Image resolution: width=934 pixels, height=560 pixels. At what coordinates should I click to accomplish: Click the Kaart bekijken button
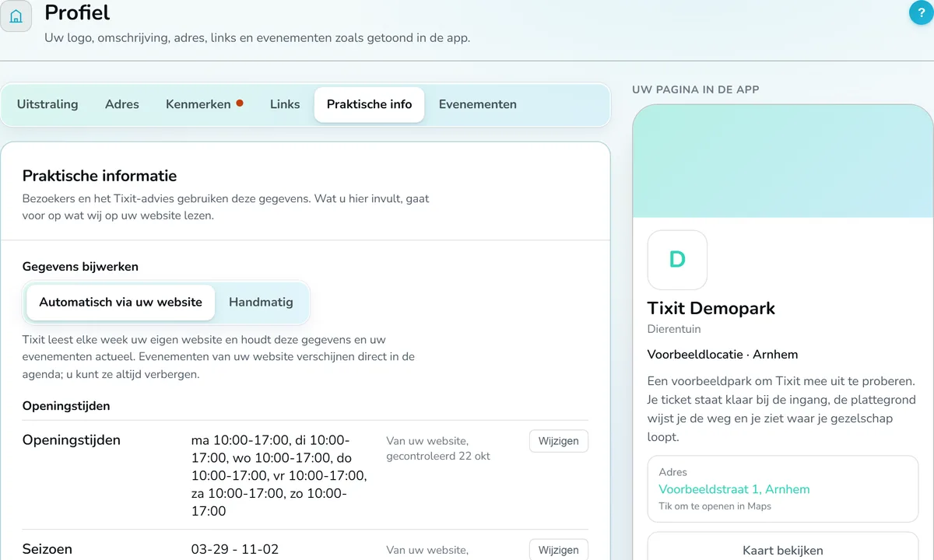(783, 546)
